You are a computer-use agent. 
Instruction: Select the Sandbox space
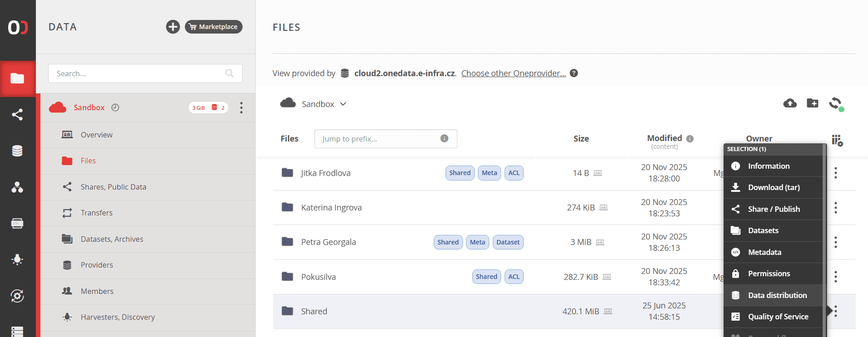pos(89,107)
